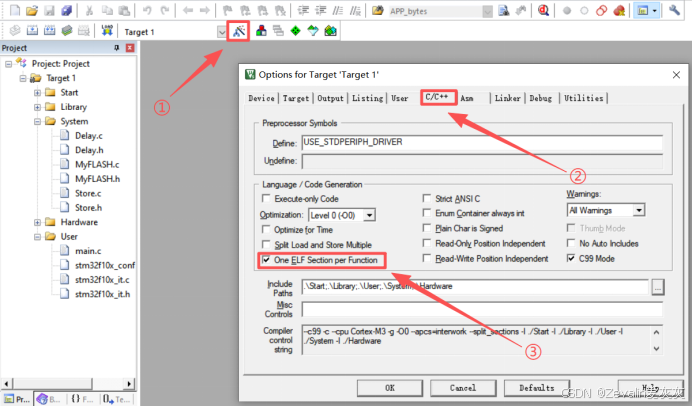Click the Project panel left scroll arrow

[x=6, y=384]
